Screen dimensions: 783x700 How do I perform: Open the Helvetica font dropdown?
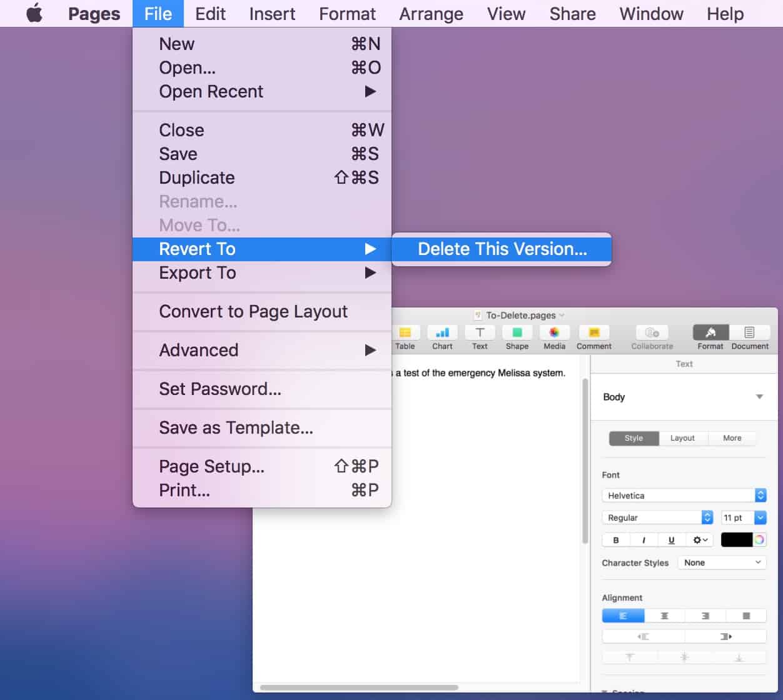684,496
